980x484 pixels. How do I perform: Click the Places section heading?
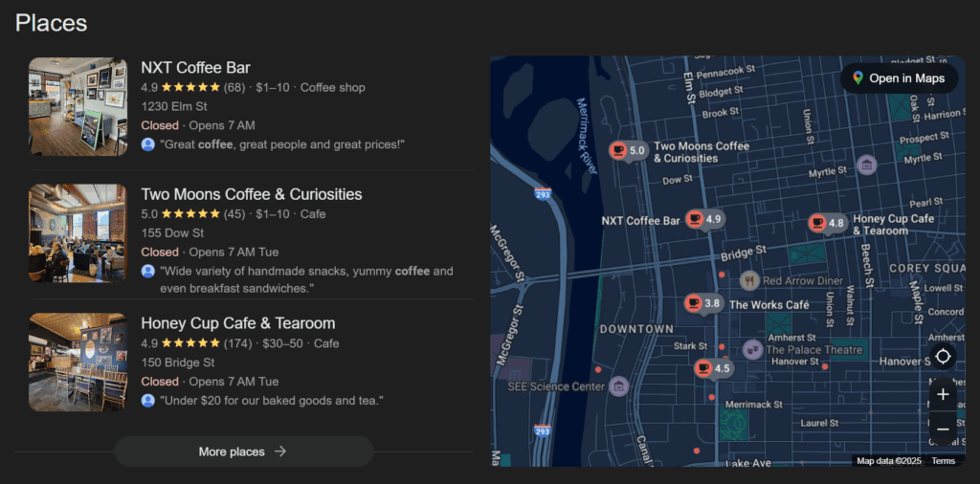tap(52, 23)
